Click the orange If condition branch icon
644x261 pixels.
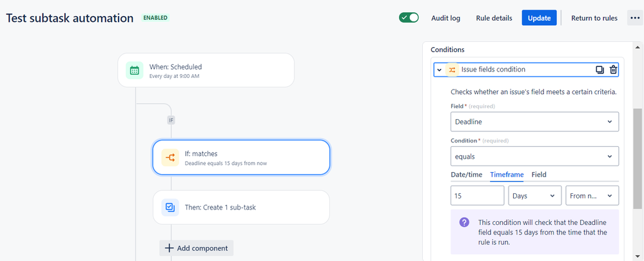coord(170,157)
